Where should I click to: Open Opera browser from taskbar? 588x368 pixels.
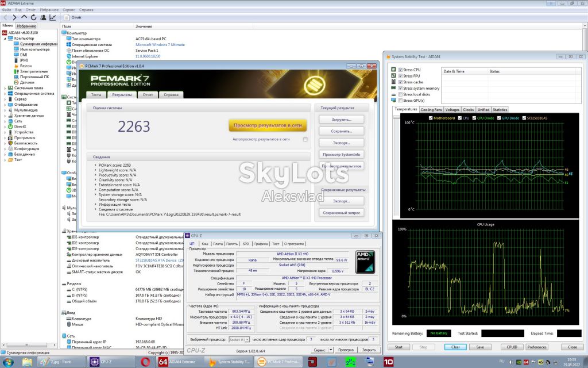point(145,362)
